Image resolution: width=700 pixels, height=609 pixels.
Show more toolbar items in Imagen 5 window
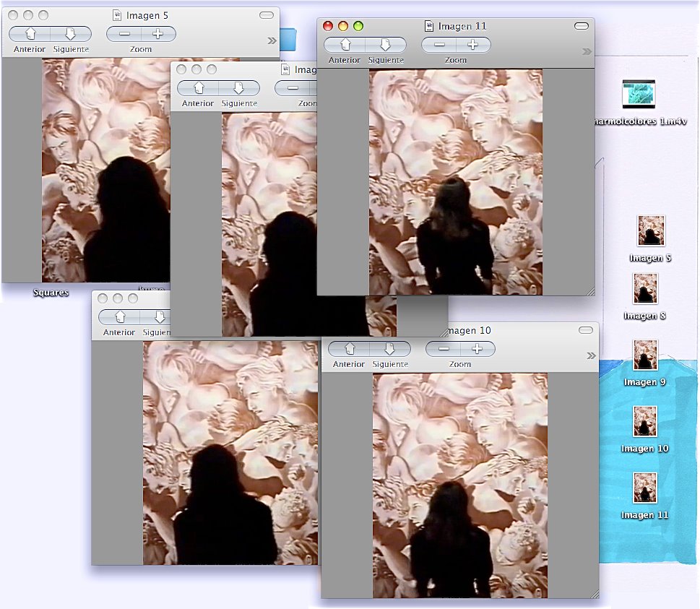272,40
